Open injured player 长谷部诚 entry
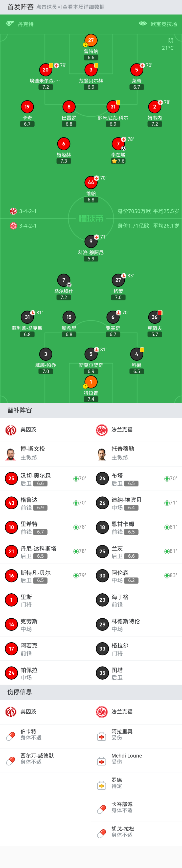182x868 pixels. (136, 807)
